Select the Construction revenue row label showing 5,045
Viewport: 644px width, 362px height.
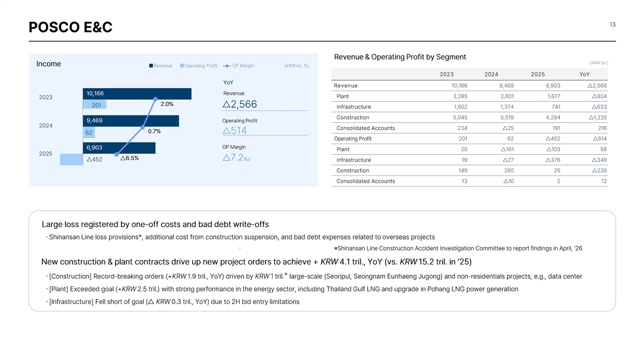click(x=353, y=117)
